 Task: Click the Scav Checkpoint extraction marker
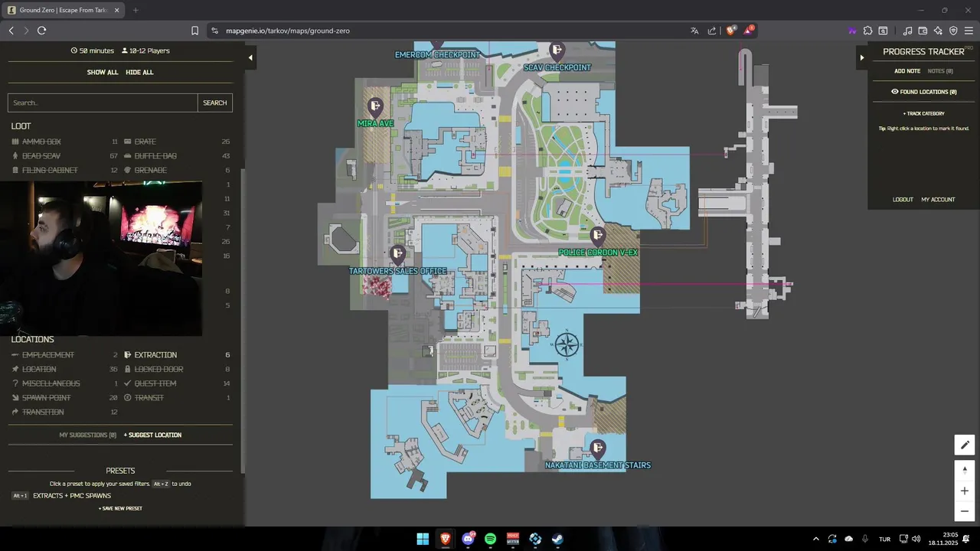tap(557, 51)
